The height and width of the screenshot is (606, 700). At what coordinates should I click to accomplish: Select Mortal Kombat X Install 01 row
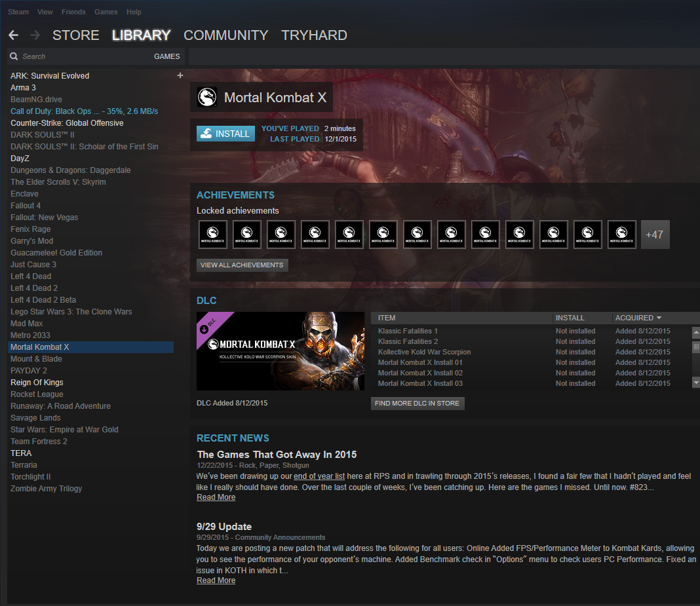coord(531,362)
